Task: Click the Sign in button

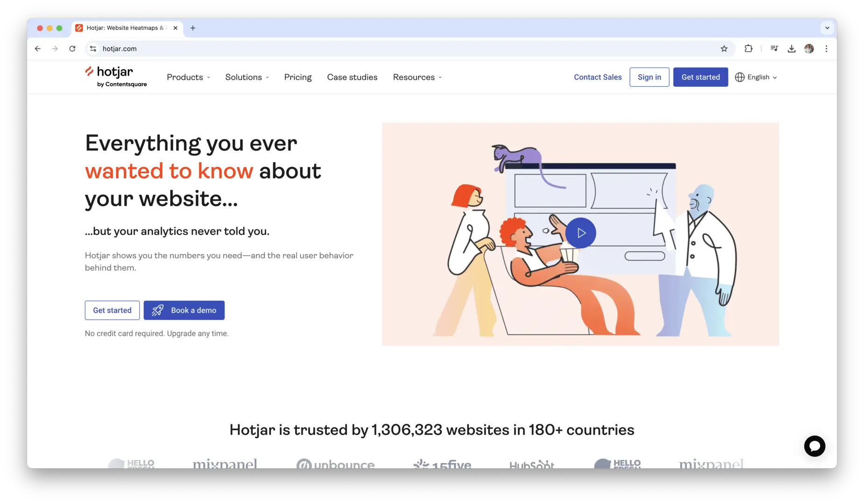Action: pyautogui.click(x=649, y=77)
